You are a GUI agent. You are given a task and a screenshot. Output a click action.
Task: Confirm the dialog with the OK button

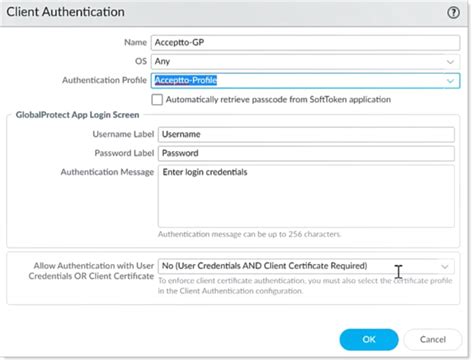(369, 339)
